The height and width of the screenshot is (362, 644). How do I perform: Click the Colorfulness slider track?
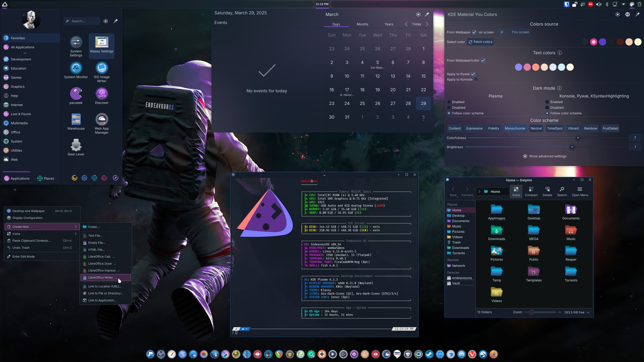point(546,138)
